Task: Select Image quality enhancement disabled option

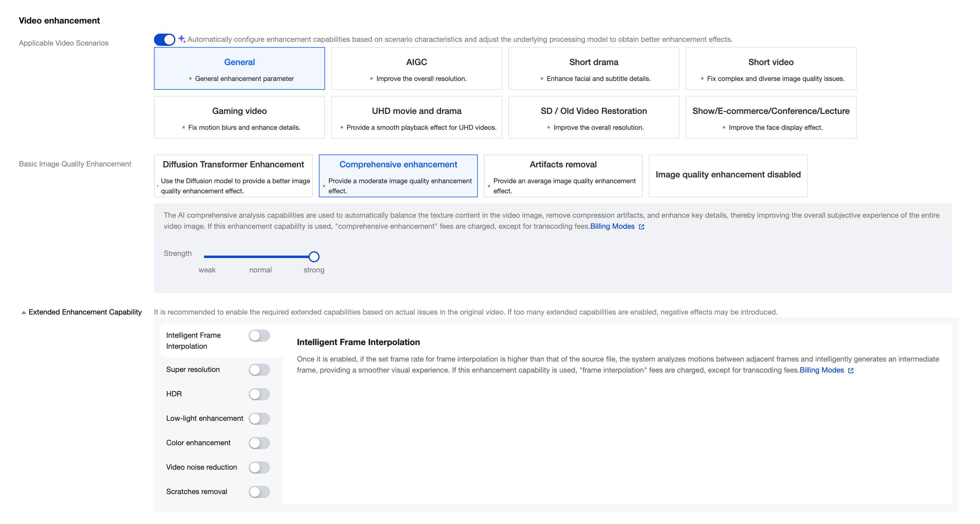Action: tap(728, 176)
